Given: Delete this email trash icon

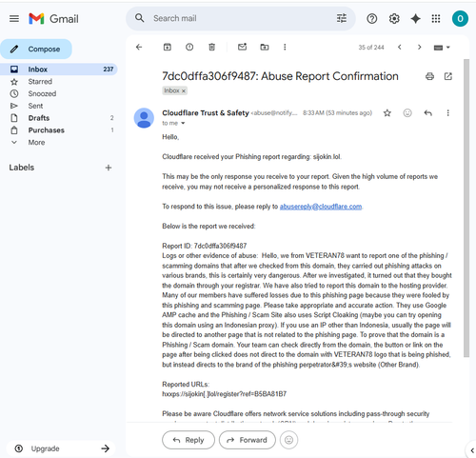Looking at the screenshot, I should coord(211,48).
